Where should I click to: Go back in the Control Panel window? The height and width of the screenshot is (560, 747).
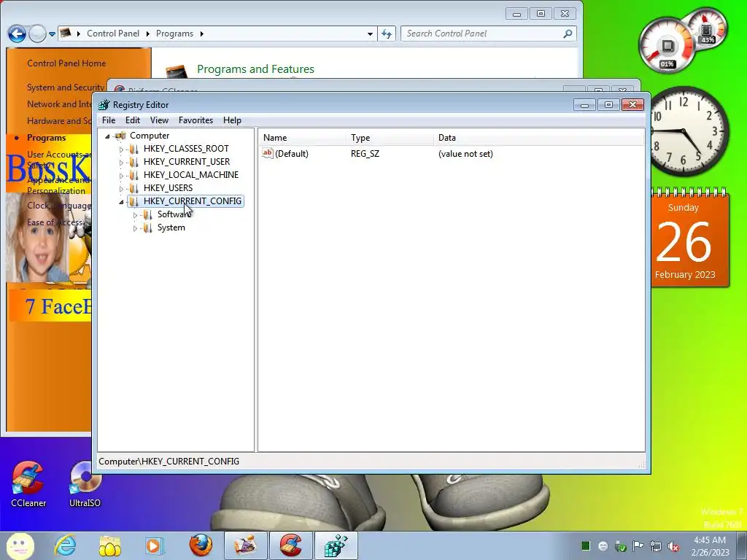18,34
